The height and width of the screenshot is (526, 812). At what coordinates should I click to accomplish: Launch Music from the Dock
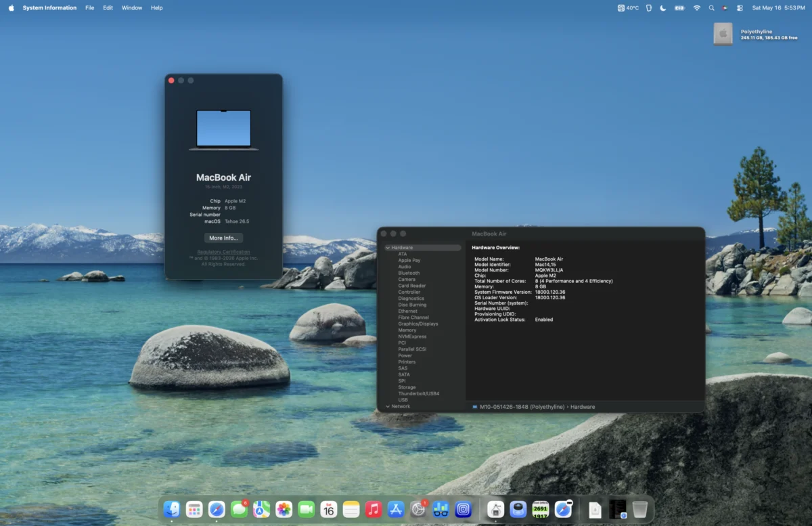pyautogui.click(x=374, y=509)
